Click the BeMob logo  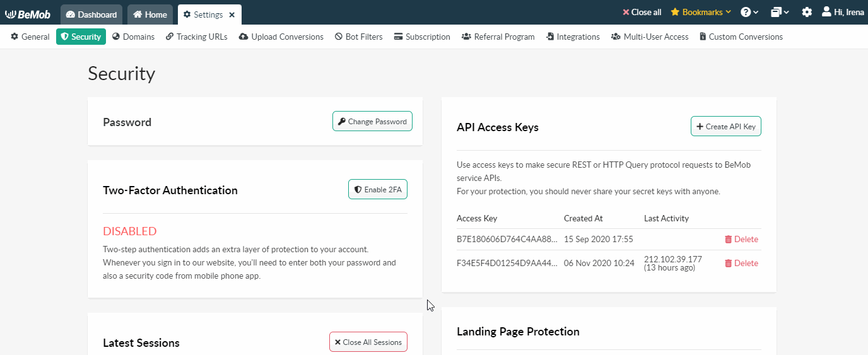pyautogui.click(x=28, y=14)
